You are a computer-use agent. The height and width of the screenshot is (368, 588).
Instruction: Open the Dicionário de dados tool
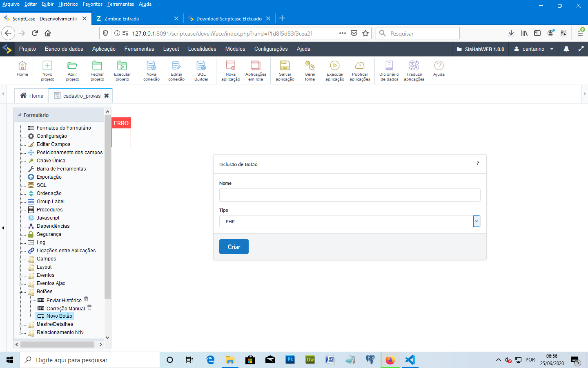click(x=389, y=70)
